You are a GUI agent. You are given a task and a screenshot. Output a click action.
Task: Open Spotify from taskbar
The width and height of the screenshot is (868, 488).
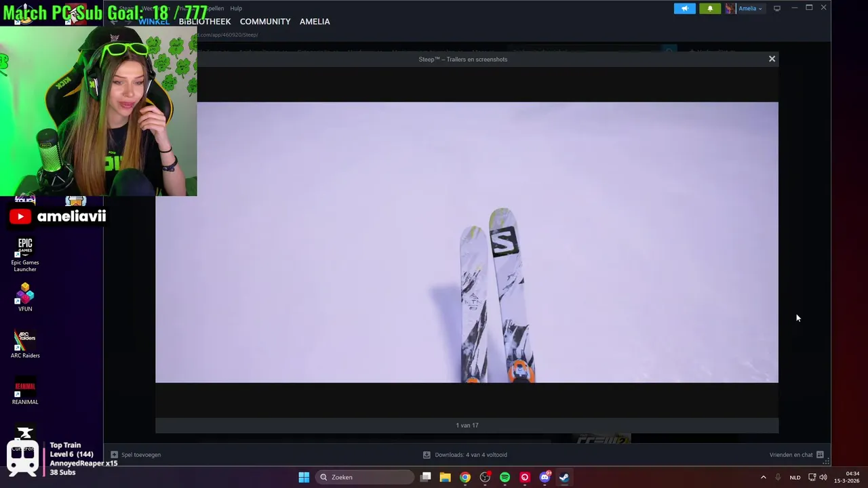505,477
